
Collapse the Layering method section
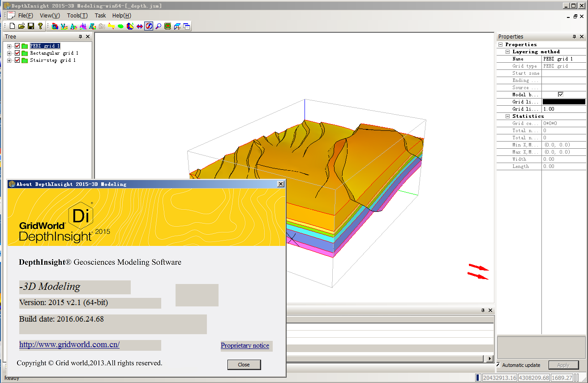tap(508, 52)
